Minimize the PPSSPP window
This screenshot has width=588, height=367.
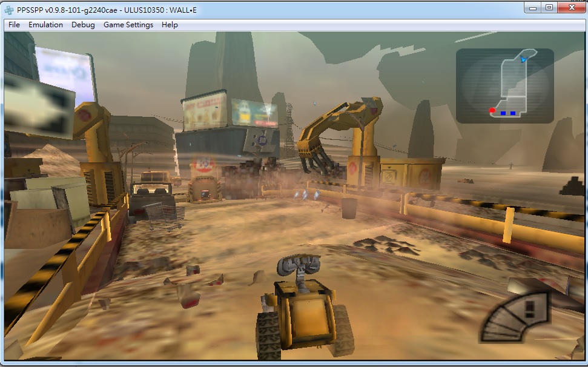click(533, 7)
